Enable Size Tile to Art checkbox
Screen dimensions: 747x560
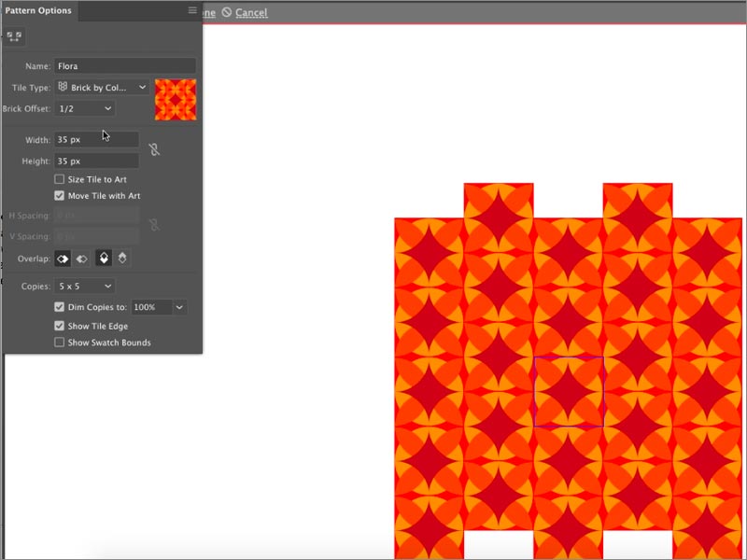point(60,179)
